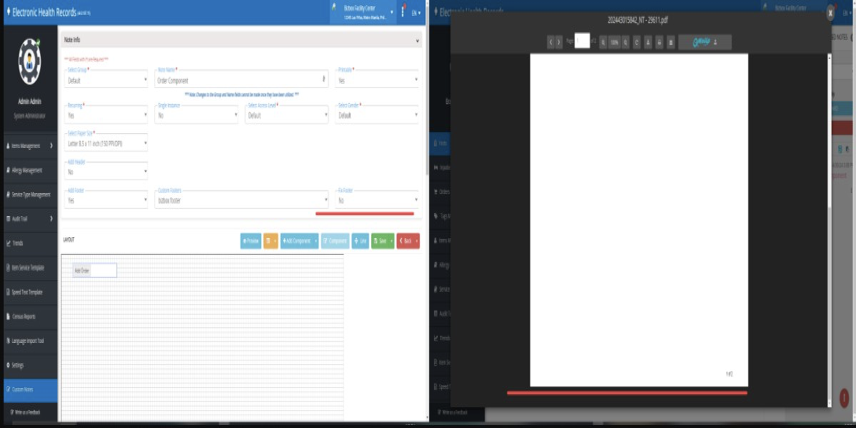Open Allergy Management in sidebar

point(30,170)
